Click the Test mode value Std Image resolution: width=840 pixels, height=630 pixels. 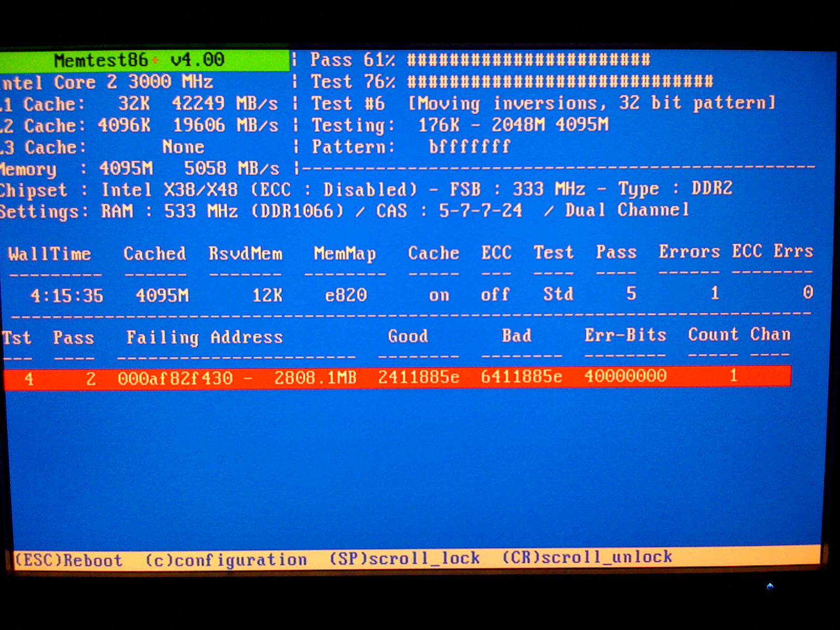coord(558,294)
